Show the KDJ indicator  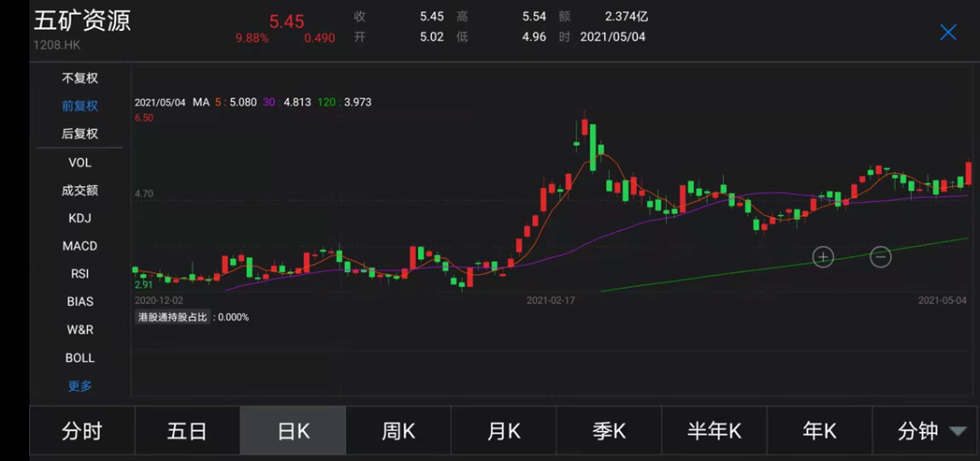click(x=80, y=219)
